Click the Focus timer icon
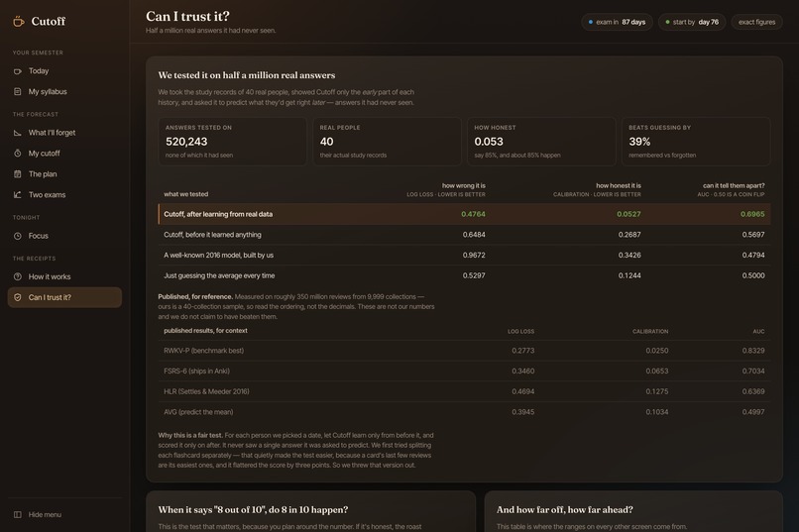Viewport: 799px width, 532px height. (x=17, y=236)
